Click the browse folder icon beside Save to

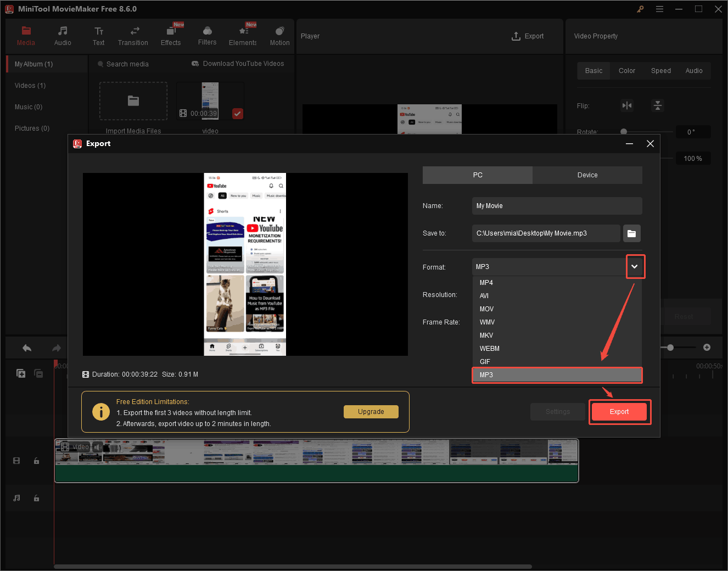[632, 233]
